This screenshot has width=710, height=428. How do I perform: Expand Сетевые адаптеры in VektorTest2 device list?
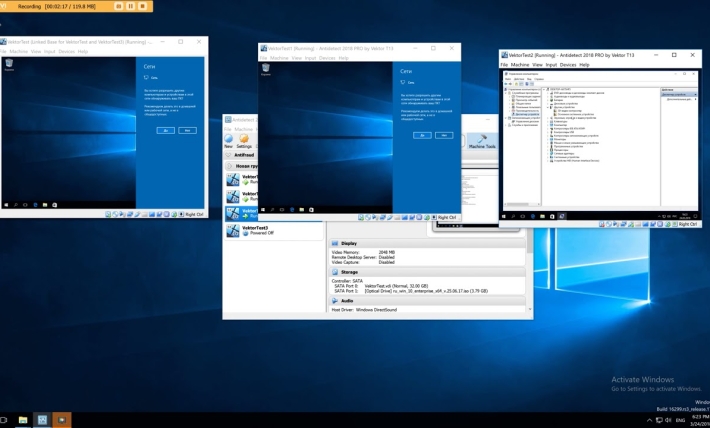pos(549,154)
